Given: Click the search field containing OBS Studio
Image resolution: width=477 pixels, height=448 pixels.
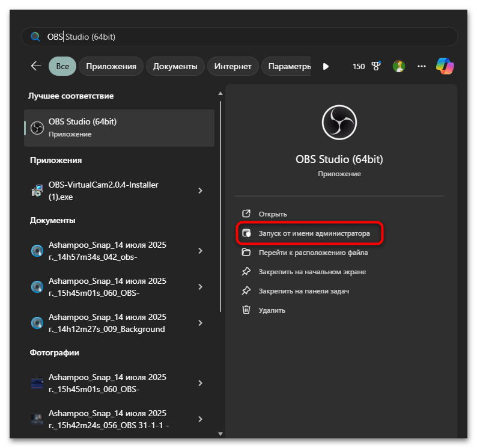Looking at the screenshot, I should coord(239,37).
